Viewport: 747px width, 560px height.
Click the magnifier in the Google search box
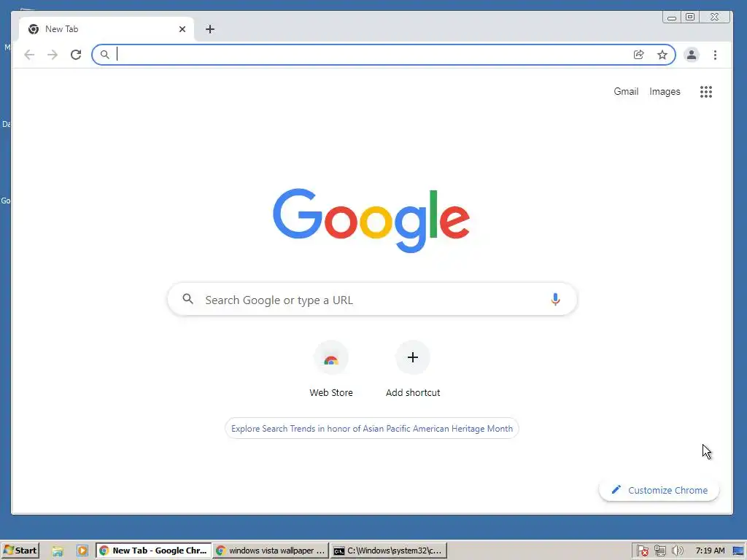click(188, 299)
